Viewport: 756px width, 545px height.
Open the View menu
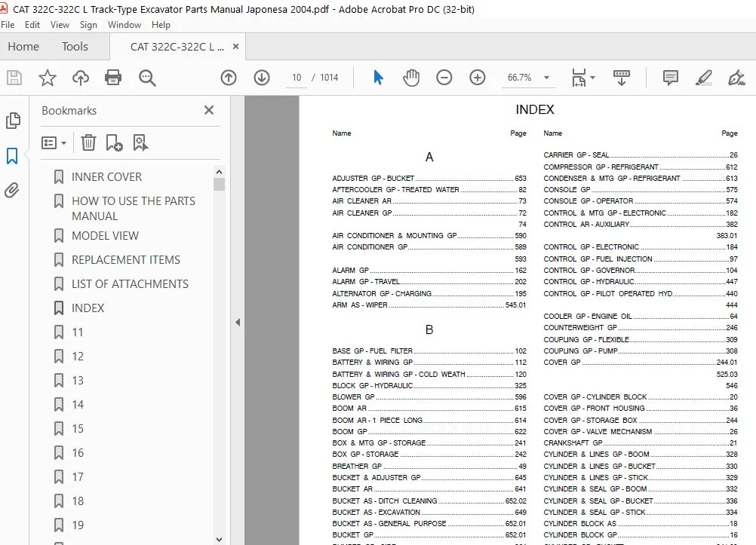click(60, 25)
